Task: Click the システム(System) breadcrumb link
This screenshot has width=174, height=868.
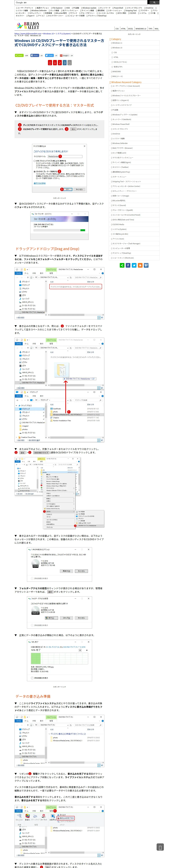Action: click(63, 33)
